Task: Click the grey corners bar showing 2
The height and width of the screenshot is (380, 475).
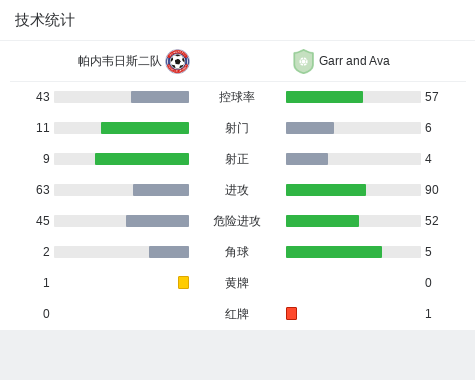Action: pos(169,252)
